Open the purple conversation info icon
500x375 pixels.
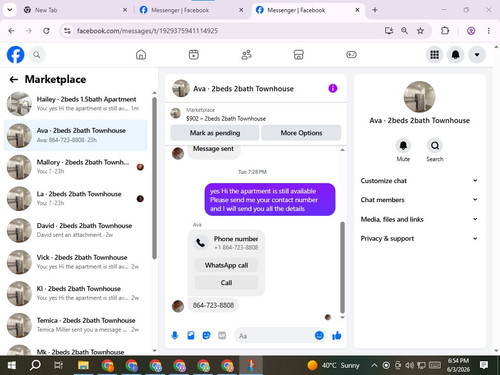click(333, 88)
